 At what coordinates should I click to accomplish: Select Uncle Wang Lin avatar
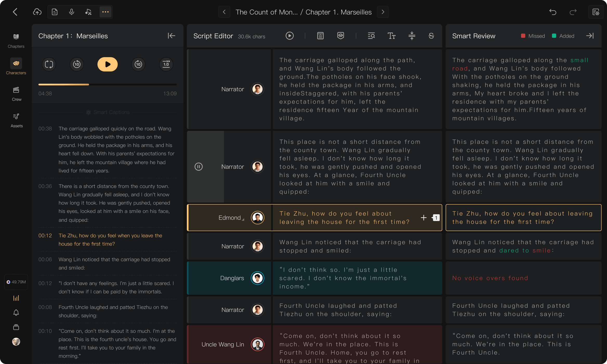[258, 345]
